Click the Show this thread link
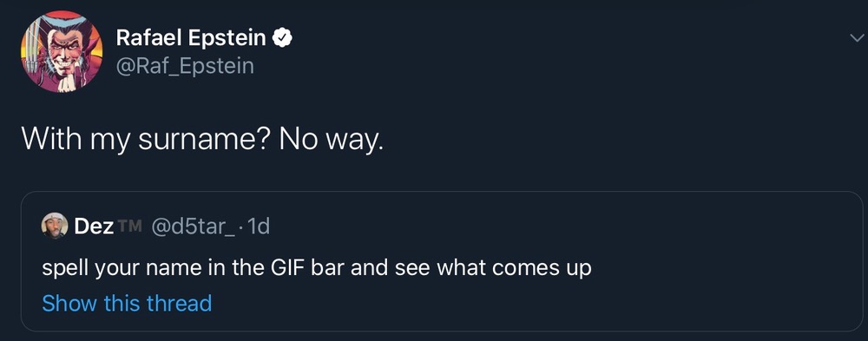The height and width of the screenshot is (341, 868). click(x=127, y=304)
